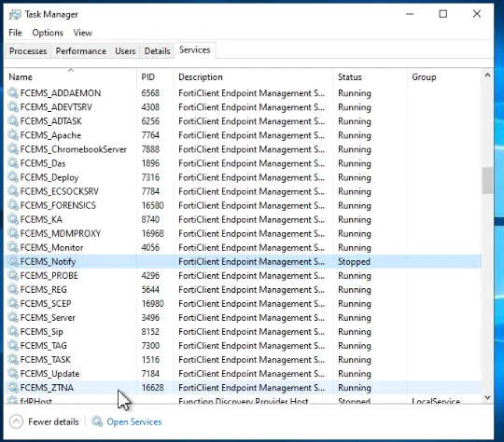Click the gear icon beside FCEMS_ADTASK

[x=13, y=121]
